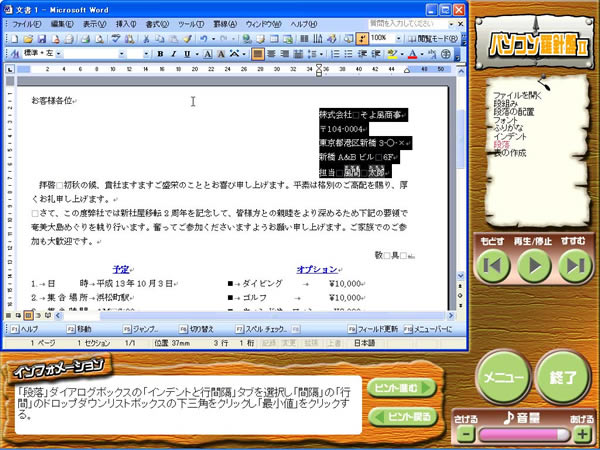Create a new blank document
This screenshot has height=450, width=600.
click(14, 39)
